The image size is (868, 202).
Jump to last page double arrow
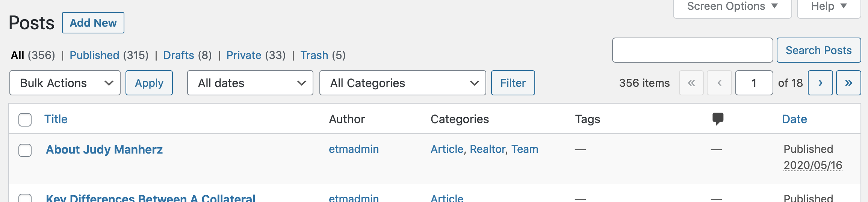848,83
